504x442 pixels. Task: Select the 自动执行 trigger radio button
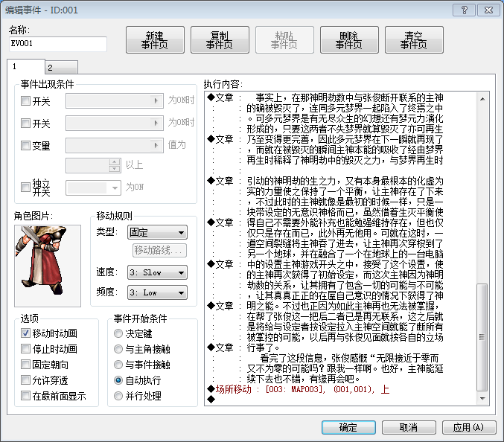pos(118,380)
